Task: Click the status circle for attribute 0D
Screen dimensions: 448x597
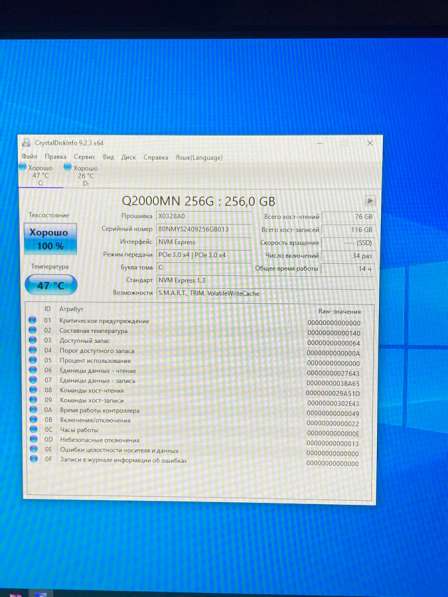Action: [33, 439]
